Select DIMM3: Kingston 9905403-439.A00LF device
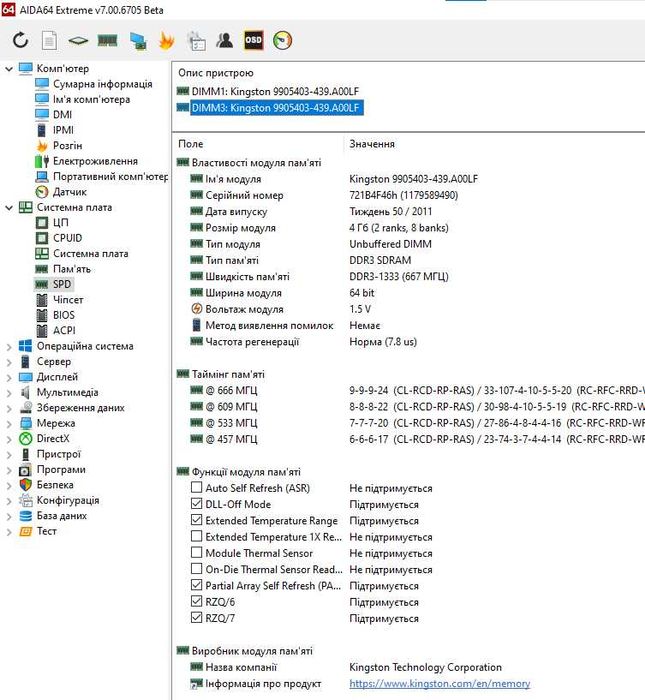The image size is (645, 700). pyautogui.click(x=275, y=108)
